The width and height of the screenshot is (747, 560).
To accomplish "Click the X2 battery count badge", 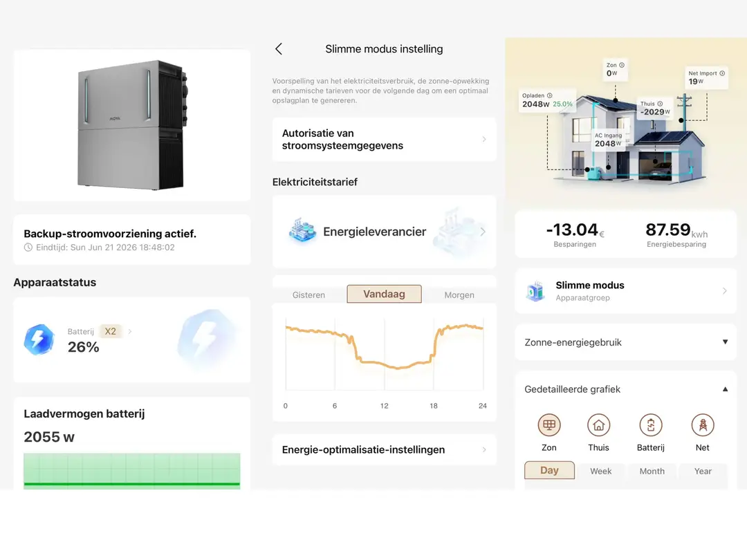I will click(x=110, y=331).
